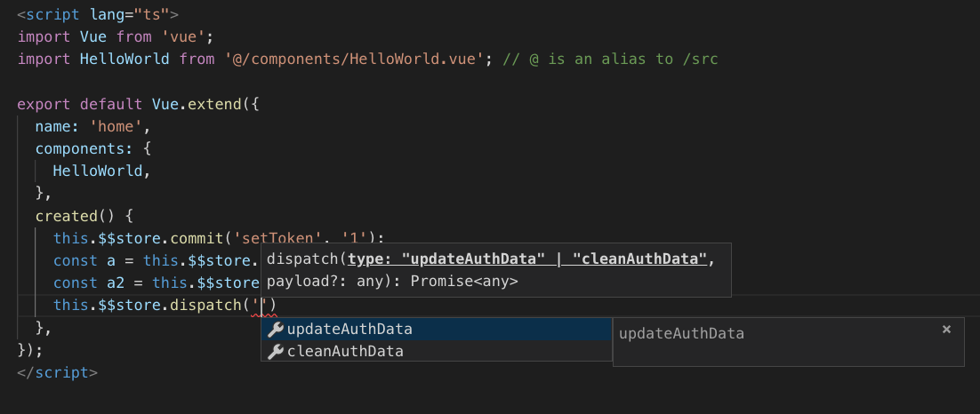Close the suggestion details panel
This screenshot has width=980, height=414.
[946, 330]
